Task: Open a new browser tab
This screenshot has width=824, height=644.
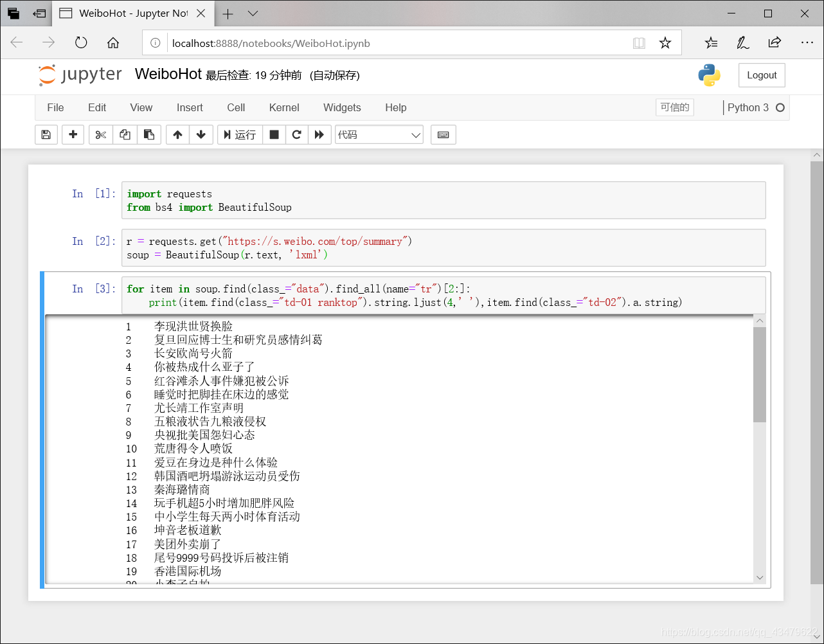Action: [228, 13]
